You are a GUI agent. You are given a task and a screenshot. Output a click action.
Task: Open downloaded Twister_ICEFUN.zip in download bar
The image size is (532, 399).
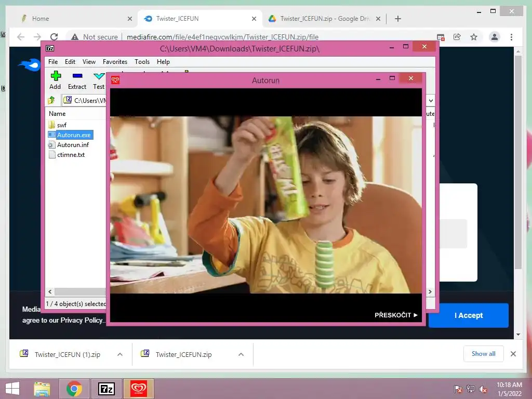pyautogui.click(x=177, y=354)
